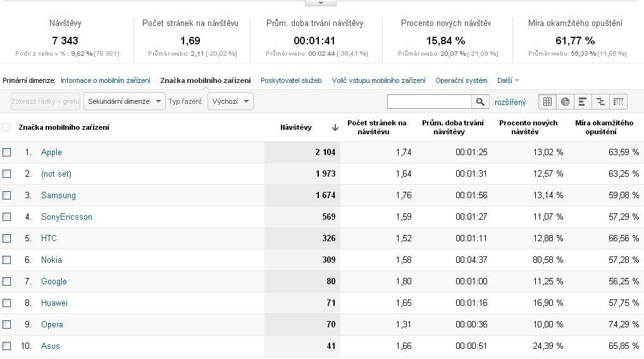Open the Apple brand link
Image resolution: width=644 pixels, height=359 pixels.
51,152
